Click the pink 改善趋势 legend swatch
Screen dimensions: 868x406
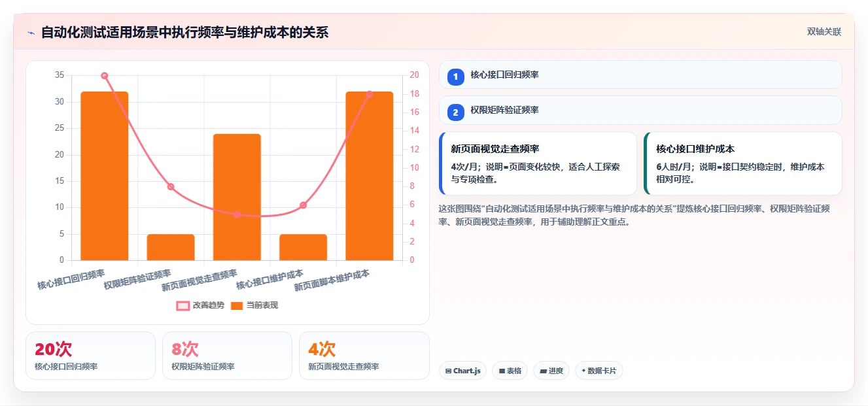[182, 305]
